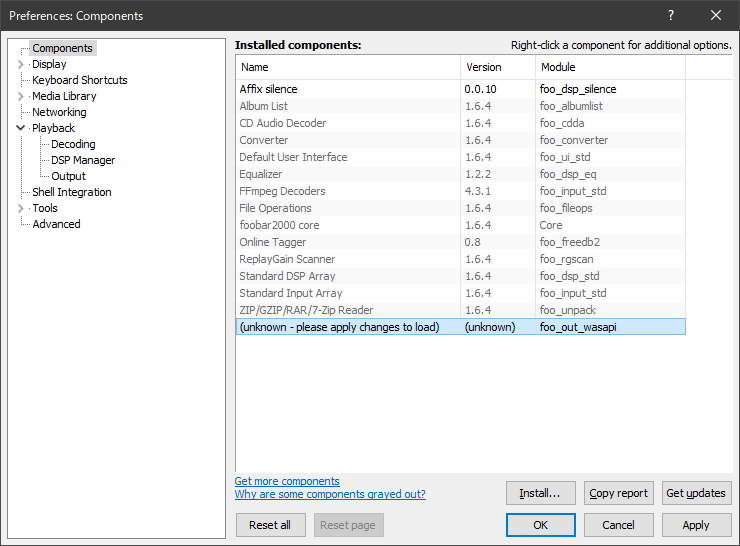Select the foo_out_wasapi unknown component row
The image size is (740, 546).
click(x=460, y=327)
